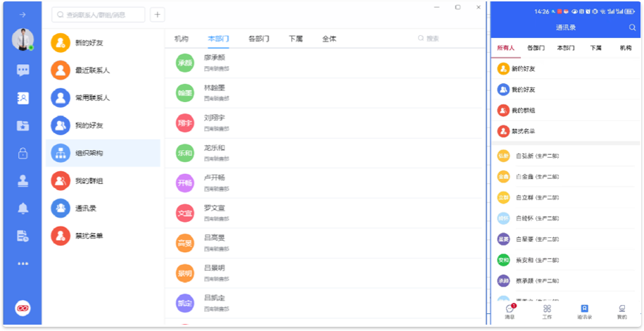The image size is (644, 331).
Task: Click the 查询联系人/群组/消息 search field
Action: point(99,14)
